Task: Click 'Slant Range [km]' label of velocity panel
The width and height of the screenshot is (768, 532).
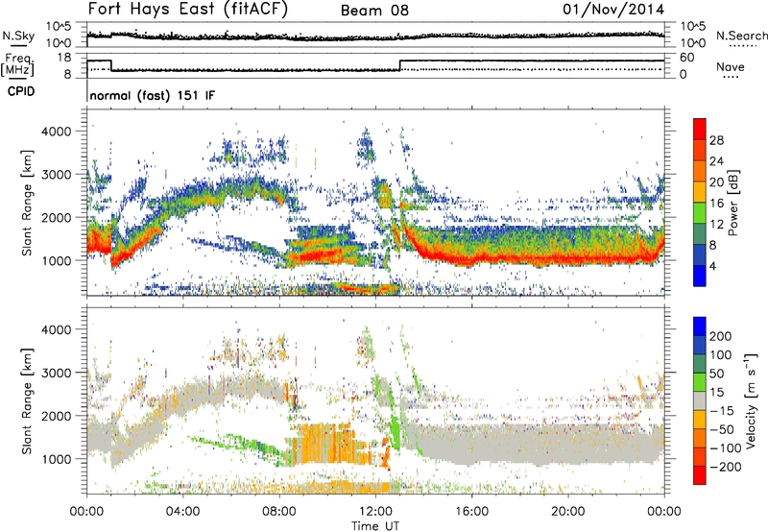Action: (27, 400)
